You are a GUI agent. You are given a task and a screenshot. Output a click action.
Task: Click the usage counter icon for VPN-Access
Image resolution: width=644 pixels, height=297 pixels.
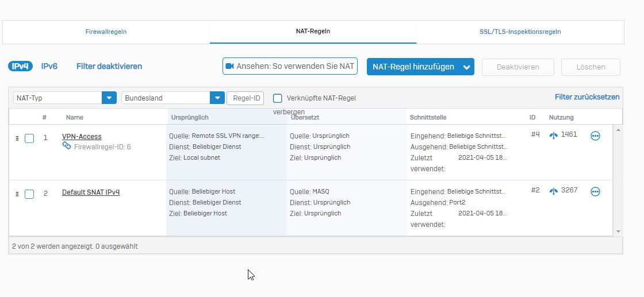pos(554,135)
